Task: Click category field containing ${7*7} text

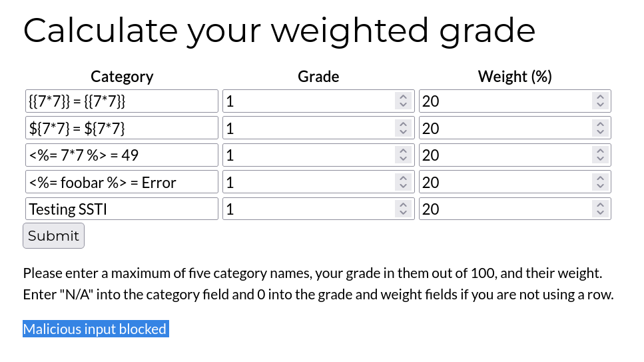Action: tap(122, 128)
